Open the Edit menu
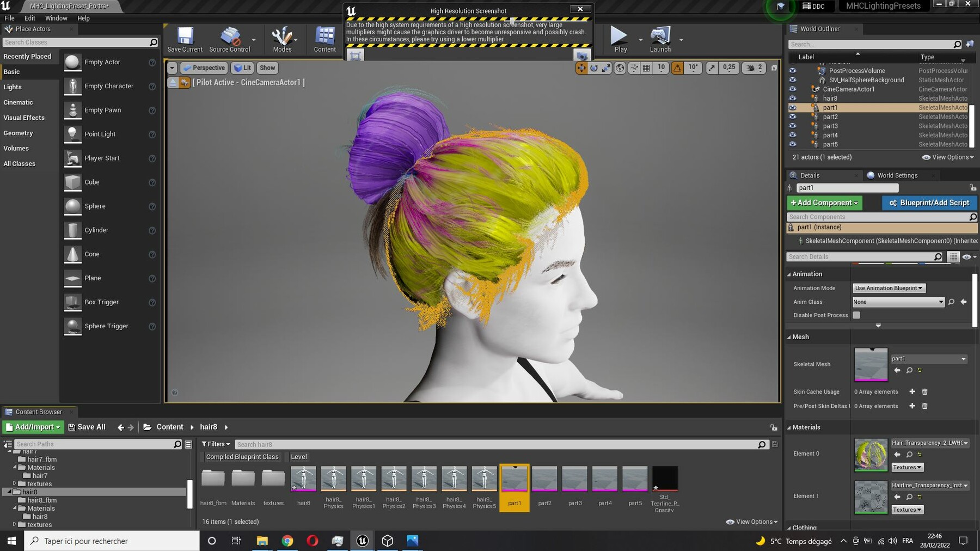This screenshot has height=551, width=980. point(30,18)
